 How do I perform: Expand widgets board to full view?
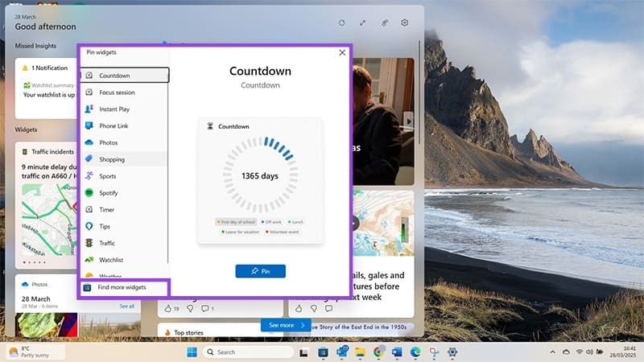[363, 23]
